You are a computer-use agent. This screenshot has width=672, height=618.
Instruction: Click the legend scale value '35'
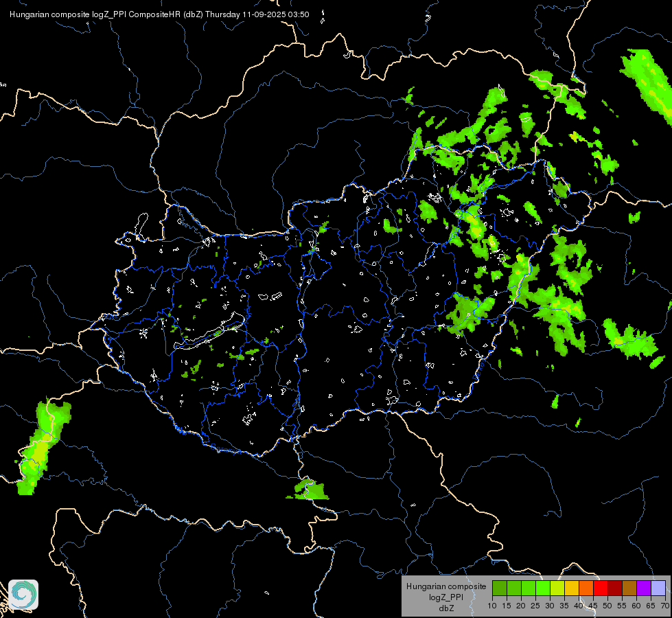tap(564, 606)
